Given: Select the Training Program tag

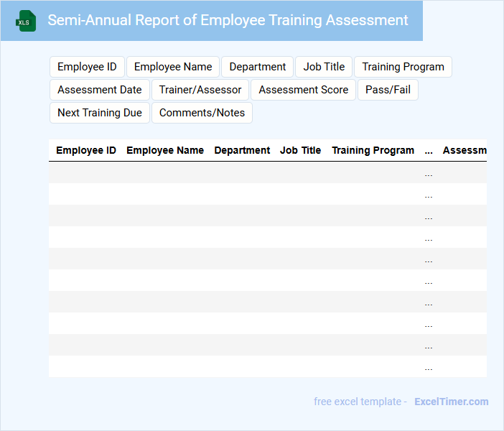Looking at the screenshot, I should click(x=403, y=67).
